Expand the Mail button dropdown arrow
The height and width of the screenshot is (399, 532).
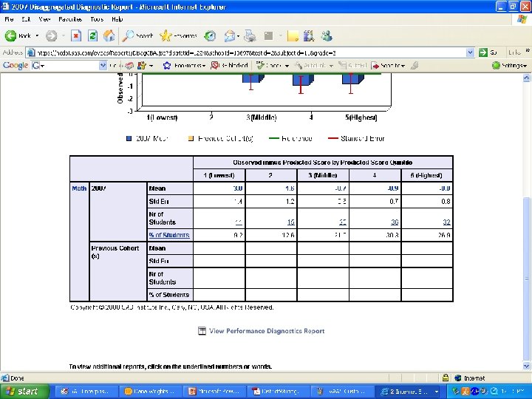[x=239, y=35]
